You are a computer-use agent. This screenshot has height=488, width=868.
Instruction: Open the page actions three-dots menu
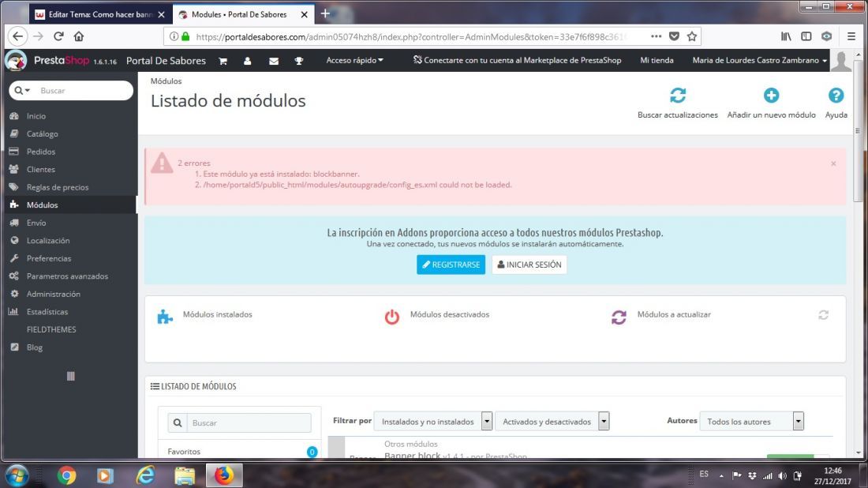[656, 36]
